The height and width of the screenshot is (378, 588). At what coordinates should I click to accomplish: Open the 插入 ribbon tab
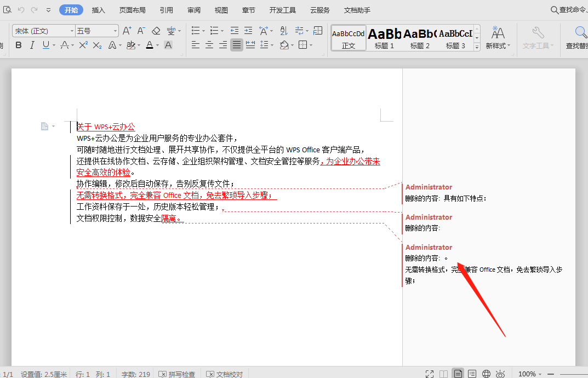98,10
